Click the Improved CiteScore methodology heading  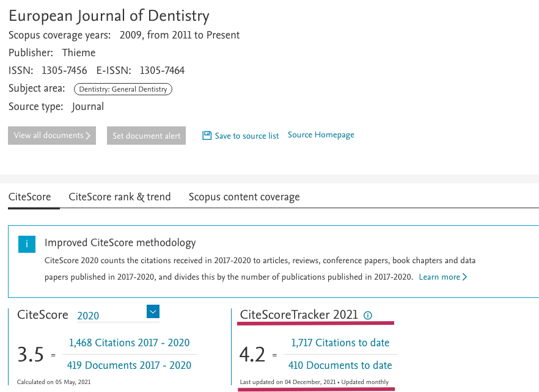(120, 242)
